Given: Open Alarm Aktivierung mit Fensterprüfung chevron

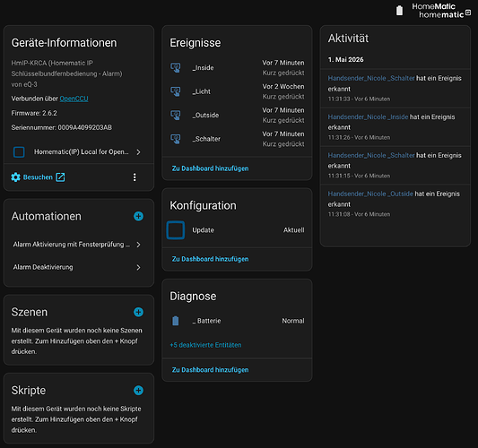Looking at the screenshot, I should click(x=138, y=245).
